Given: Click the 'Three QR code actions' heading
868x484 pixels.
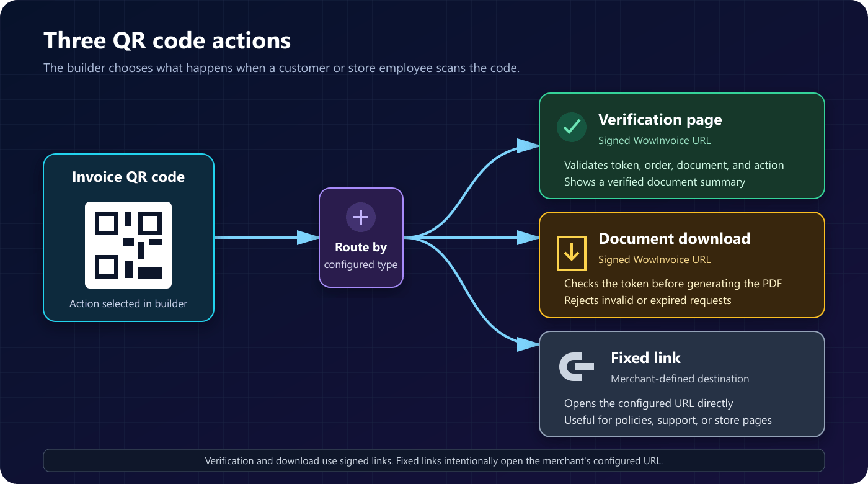Looking at the screenshot, I should point(167,40).
